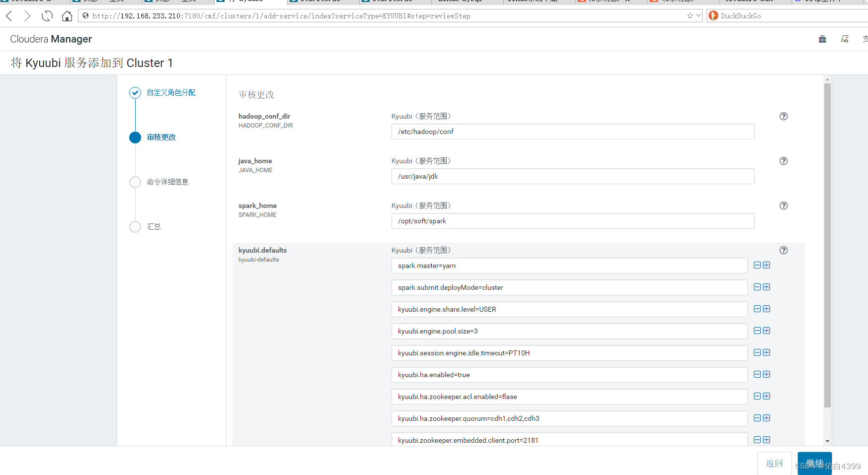The height and width of the screenshot is (475, 868).
Task: Bookmark this page using the star icon
Action: (690, 15)
